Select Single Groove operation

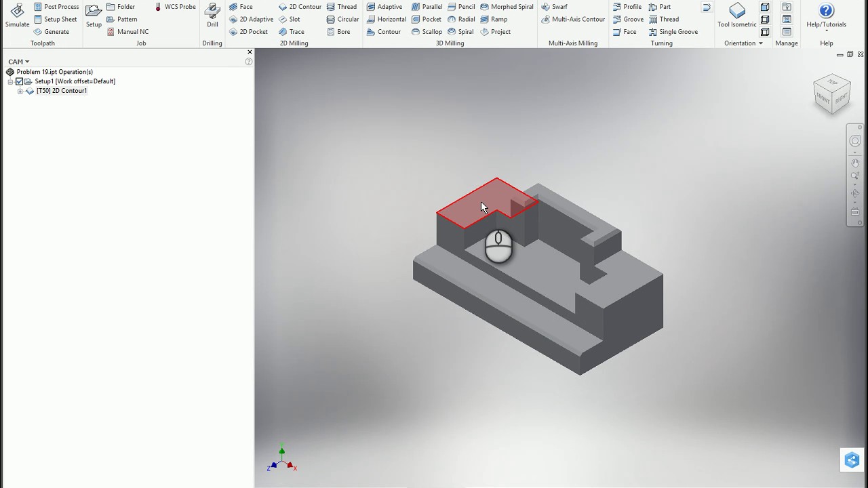click(673, 32)
